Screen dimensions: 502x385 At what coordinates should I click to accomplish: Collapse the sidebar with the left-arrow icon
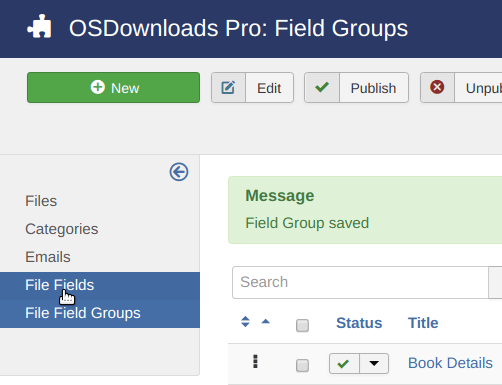click(x=179, y=172)
